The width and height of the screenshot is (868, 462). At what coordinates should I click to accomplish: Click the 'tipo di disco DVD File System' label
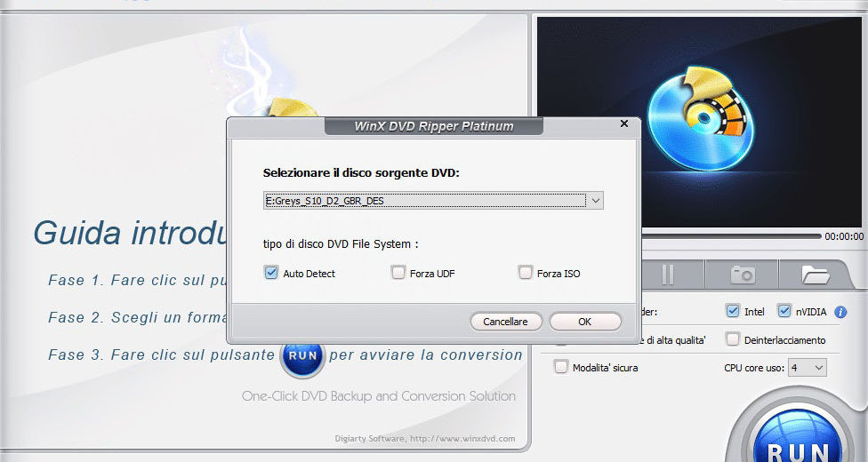pos(341,244)
